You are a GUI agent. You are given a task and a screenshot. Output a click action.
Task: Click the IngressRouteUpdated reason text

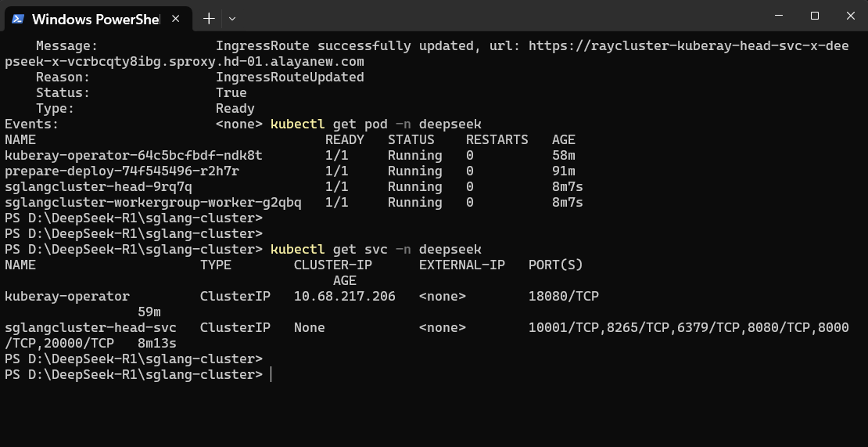pyautogui.click(x=289, y=78)
